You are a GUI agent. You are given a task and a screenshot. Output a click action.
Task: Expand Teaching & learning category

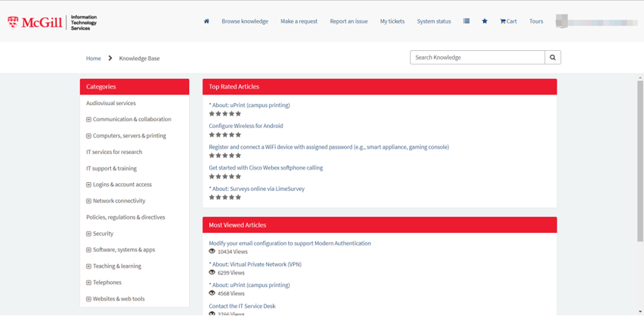pos(88,266)
